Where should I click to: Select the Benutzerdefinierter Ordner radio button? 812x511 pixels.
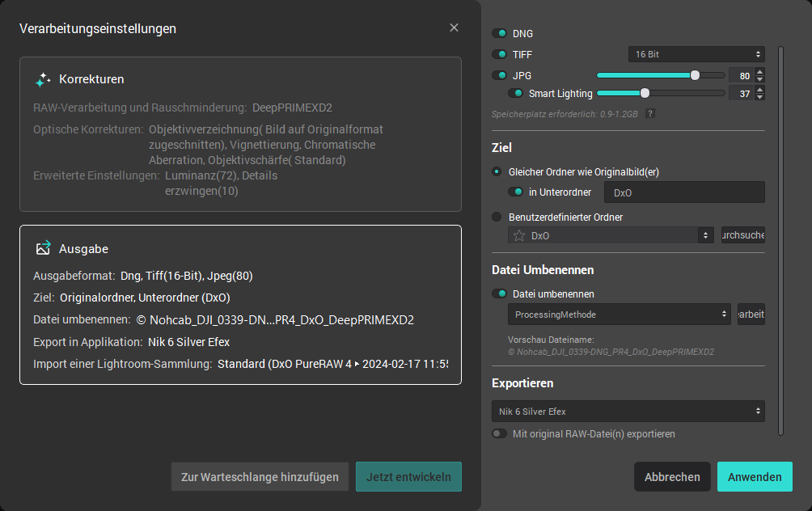coord(497,217)
